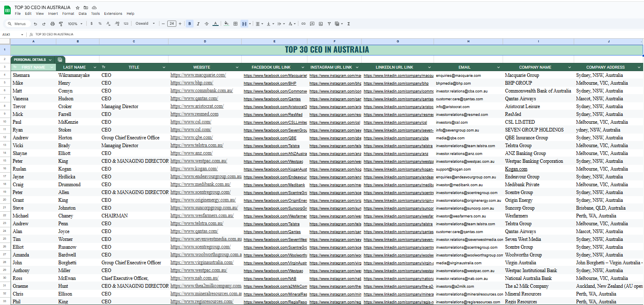Screen dimensions: 644x305
Task: Create a filter
Action: [x=330, y=23]
